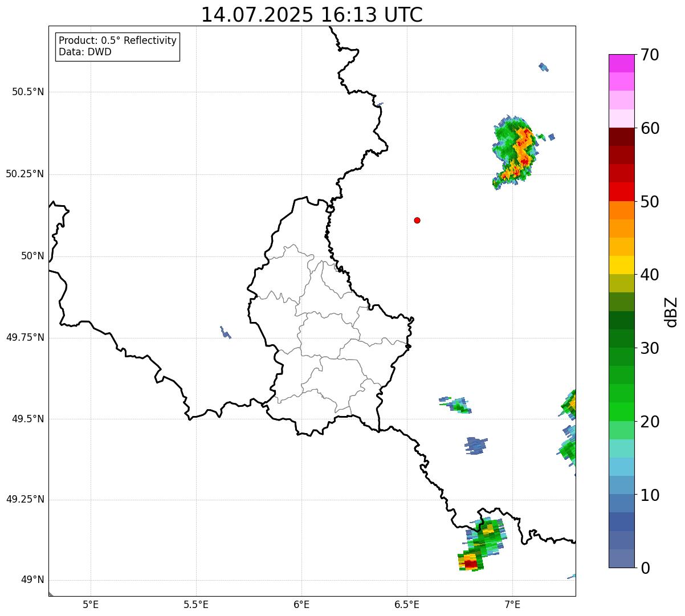Click the 'dBZ' colorbar label
This screenshot has width=685, height=616.
tap(671, 311)
